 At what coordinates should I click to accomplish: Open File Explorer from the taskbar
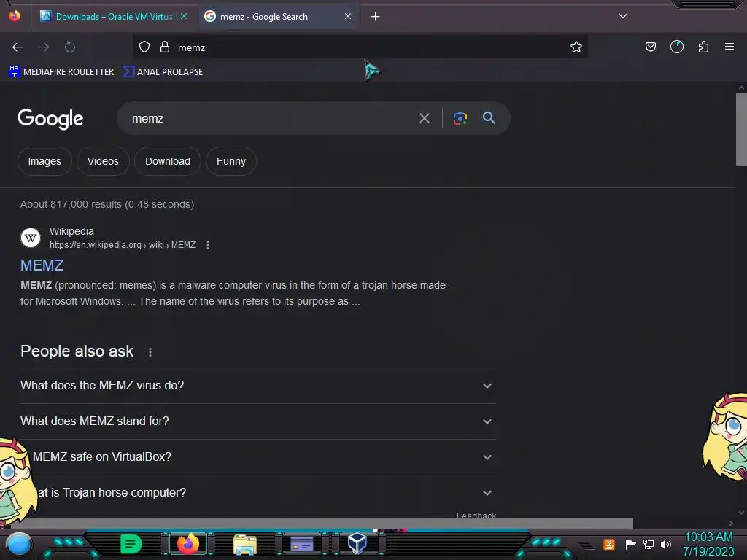click(x=245, y=544)
